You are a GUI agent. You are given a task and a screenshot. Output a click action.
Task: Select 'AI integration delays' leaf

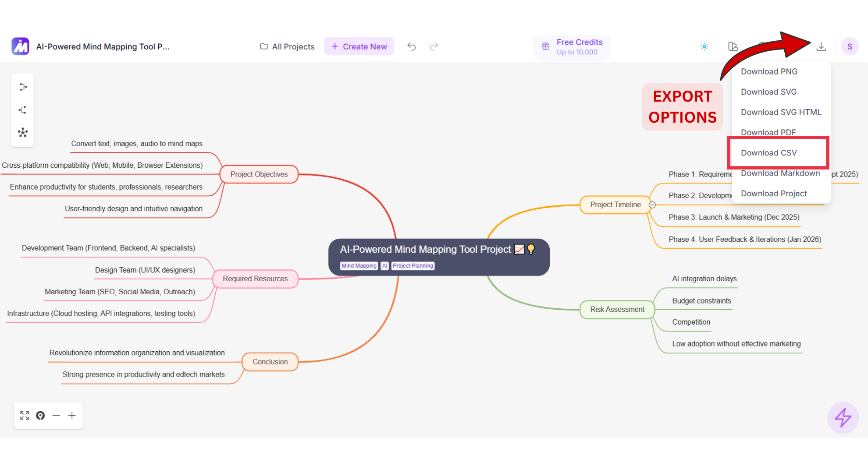pos(704,279)
